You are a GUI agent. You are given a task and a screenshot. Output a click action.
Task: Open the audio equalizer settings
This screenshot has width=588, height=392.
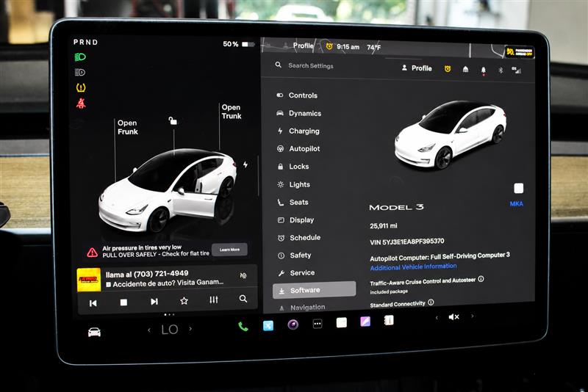coord(214,300)
